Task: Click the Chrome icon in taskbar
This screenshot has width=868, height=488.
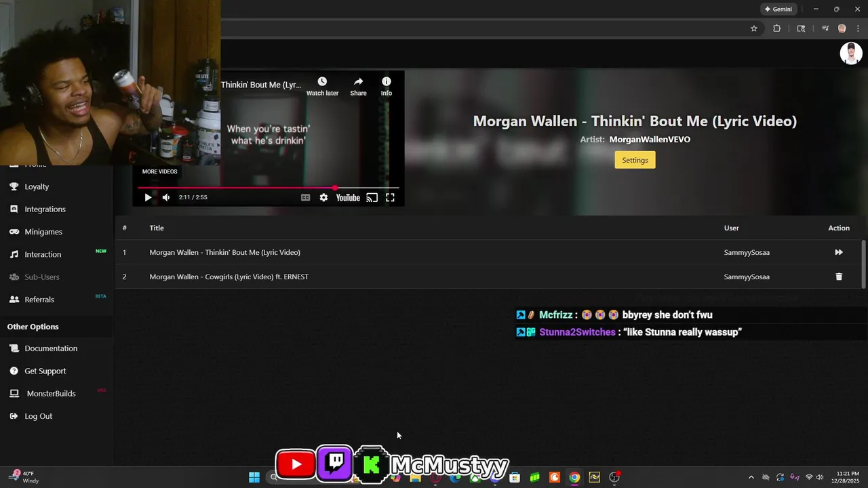Action: click(x=574, y=477)
